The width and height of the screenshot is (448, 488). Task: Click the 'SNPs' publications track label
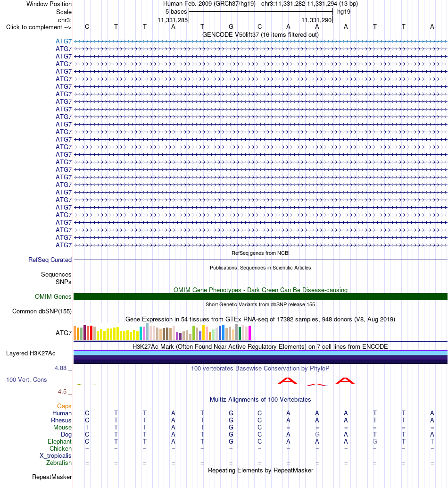63,282
